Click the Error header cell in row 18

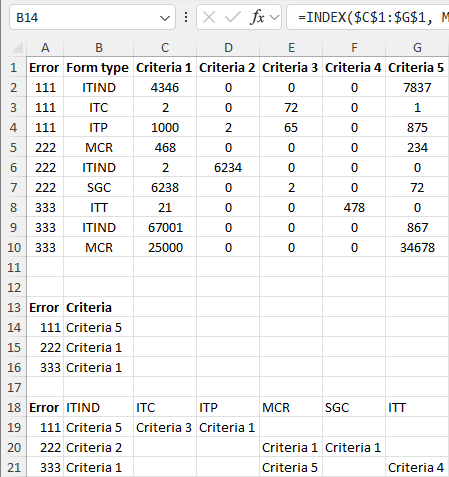pos(45,408)
